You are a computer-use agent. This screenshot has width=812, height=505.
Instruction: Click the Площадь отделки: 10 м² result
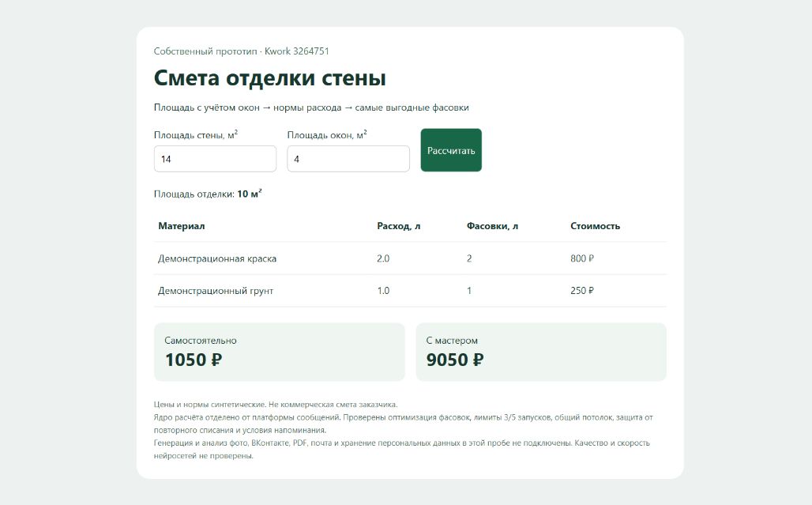208,194
